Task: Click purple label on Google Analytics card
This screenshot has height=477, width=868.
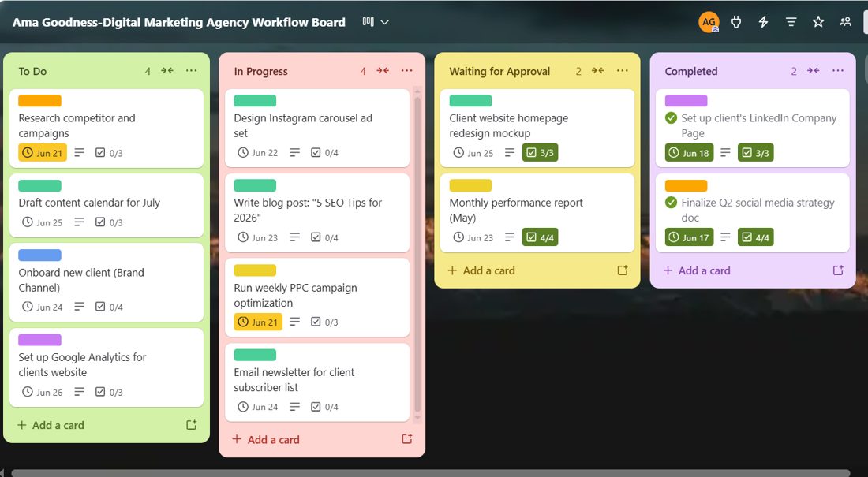Action: (x=40, y=340)
